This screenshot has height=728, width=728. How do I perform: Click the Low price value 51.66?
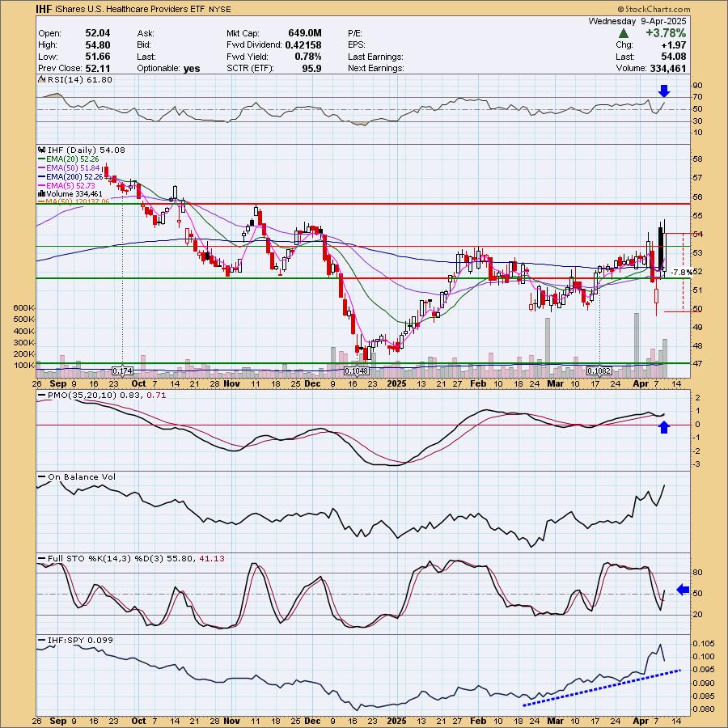(98, 57)
